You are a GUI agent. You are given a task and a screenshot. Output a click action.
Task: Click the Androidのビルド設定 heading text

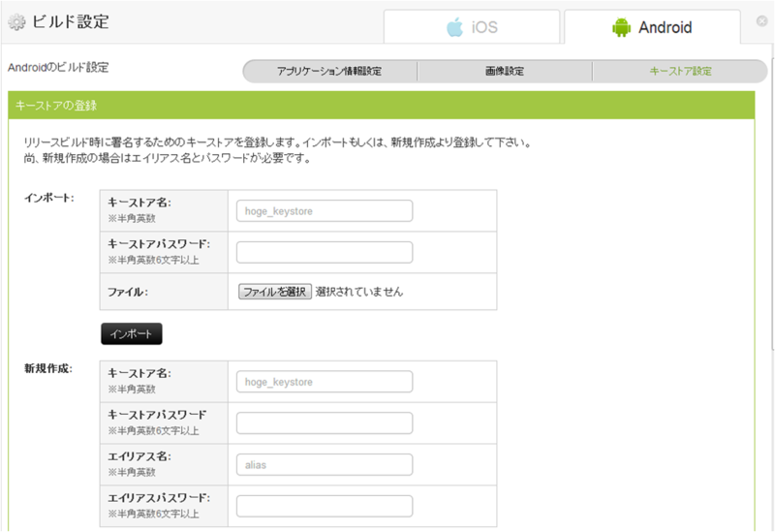click(58, 67)
